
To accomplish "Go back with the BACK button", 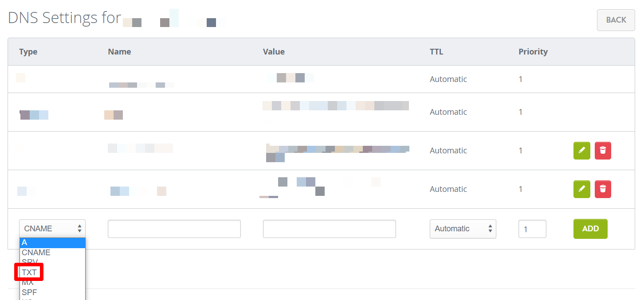I will point(616,20).
